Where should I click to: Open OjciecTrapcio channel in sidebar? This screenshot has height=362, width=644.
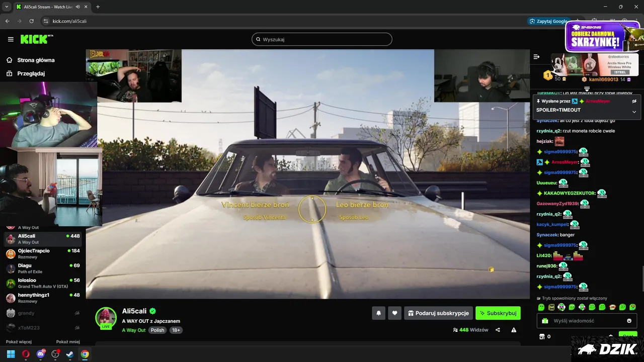tap(43, 253)
